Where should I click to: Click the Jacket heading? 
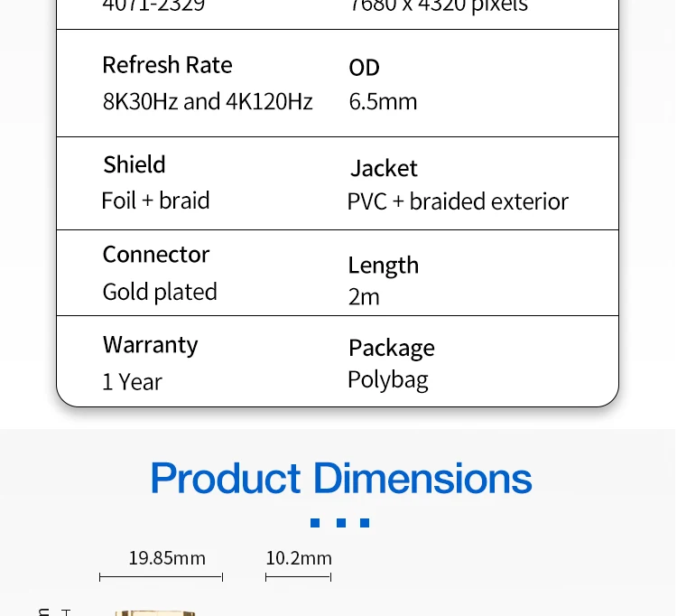(384, 168)
